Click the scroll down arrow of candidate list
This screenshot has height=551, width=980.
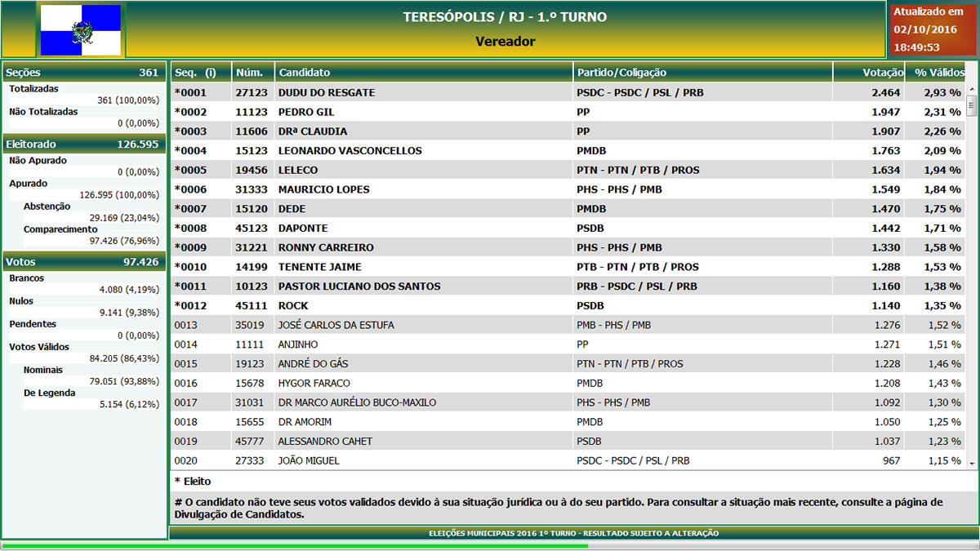[971, 463]
